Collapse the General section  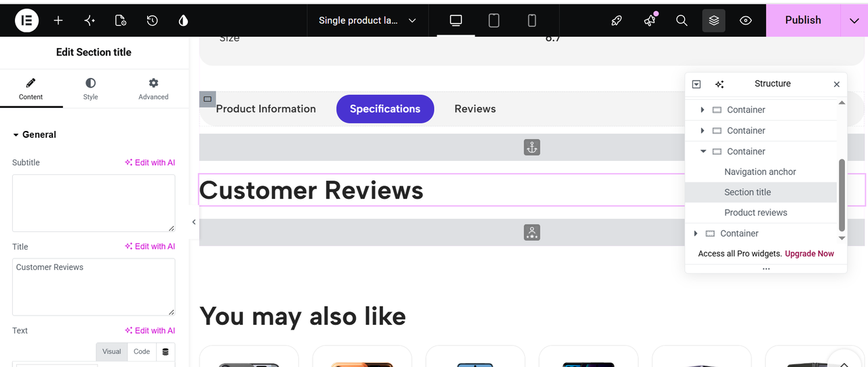click(x=35, y=134)
